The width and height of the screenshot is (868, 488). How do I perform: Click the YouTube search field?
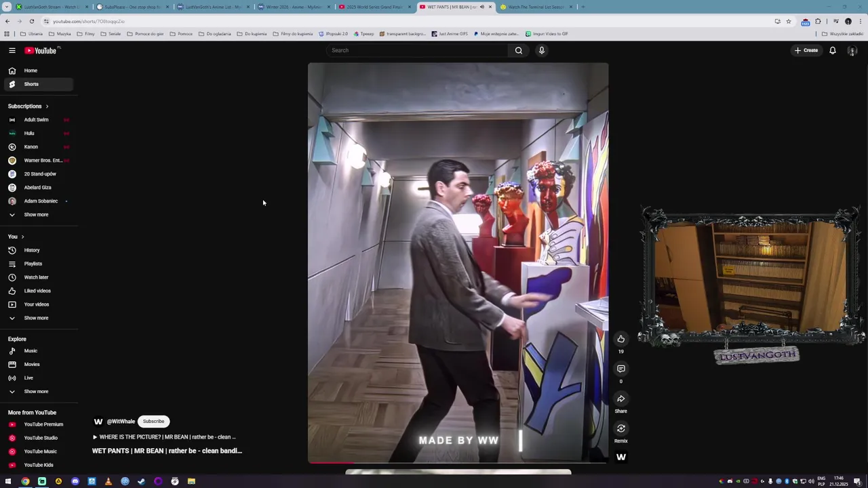coord(417,50)
